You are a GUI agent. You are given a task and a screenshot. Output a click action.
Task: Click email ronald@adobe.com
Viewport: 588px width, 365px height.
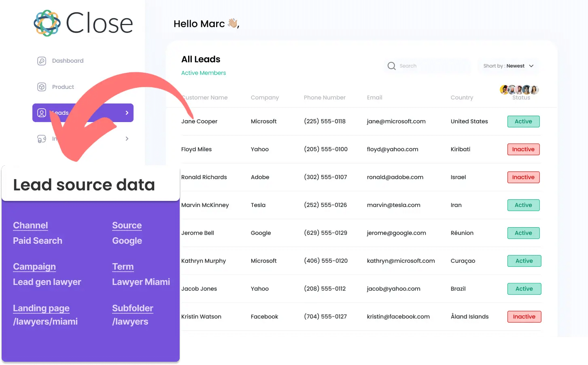(x=395, y=177)
